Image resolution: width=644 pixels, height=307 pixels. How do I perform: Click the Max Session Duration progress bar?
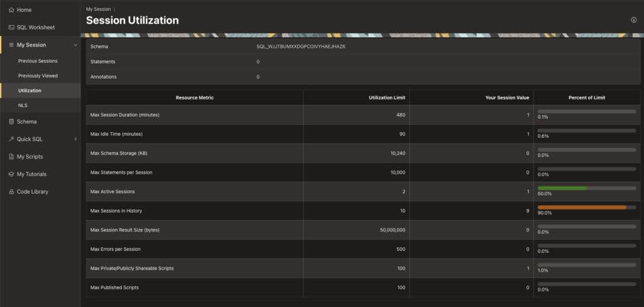pyautogui.click(x=587, y=111)
